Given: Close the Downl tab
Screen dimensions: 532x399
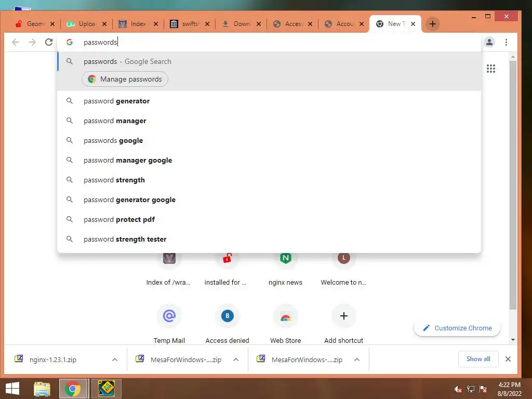Looking at the screenshot, I should (x=259, y=24).
